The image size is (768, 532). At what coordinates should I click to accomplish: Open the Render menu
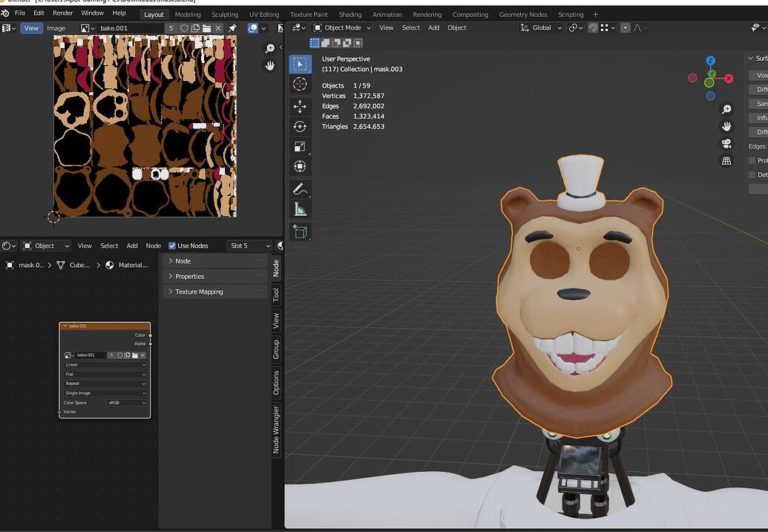(x=62, y=13)
